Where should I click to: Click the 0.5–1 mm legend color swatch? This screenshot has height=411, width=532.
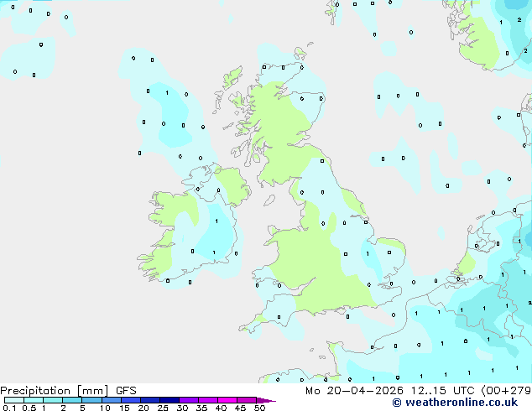(34, 400)
